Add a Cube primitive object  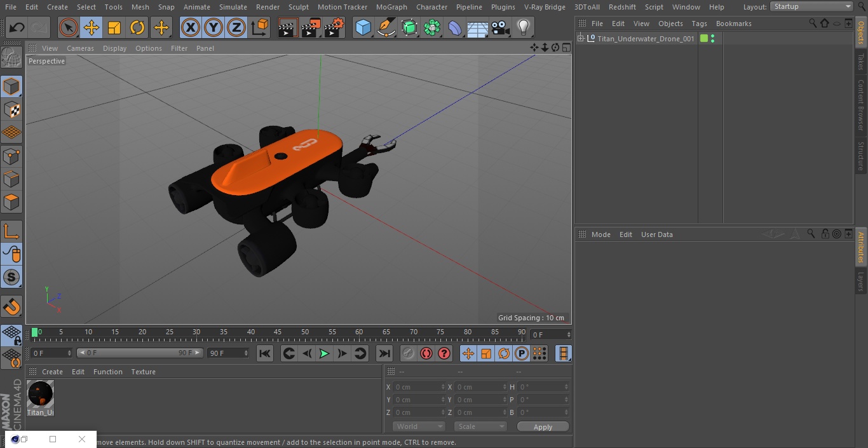[363, 28]
